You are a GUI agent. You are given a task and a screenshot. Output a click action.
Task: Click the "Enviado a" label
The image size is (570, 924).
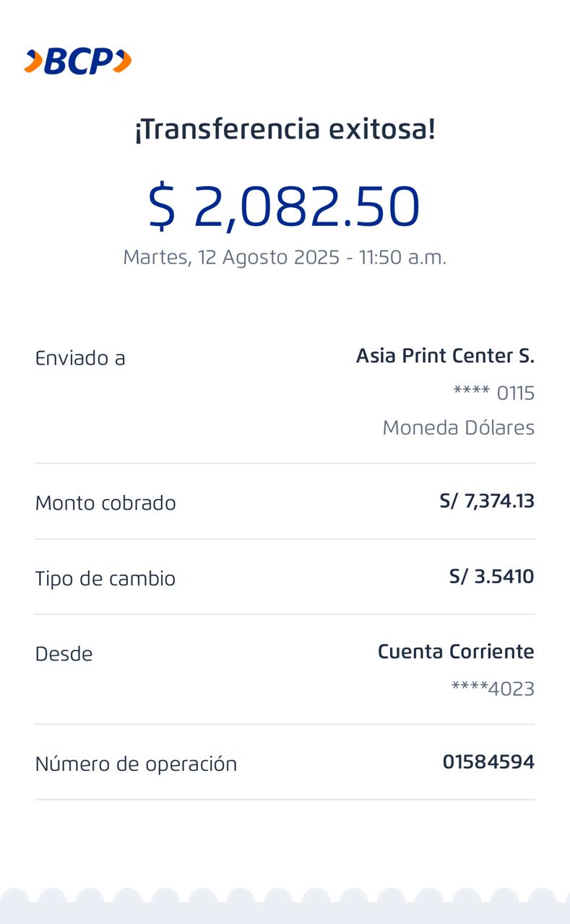coord(80,358)
